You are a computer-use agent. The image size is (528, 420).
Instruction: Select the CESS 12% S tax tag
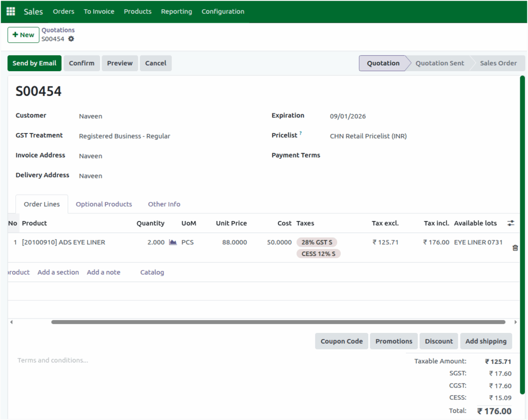tap(318, 254)
